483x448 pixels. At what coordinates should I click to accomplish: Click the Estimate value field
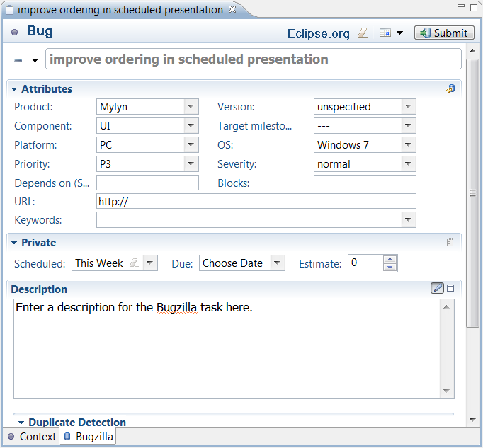coord(365,263)
